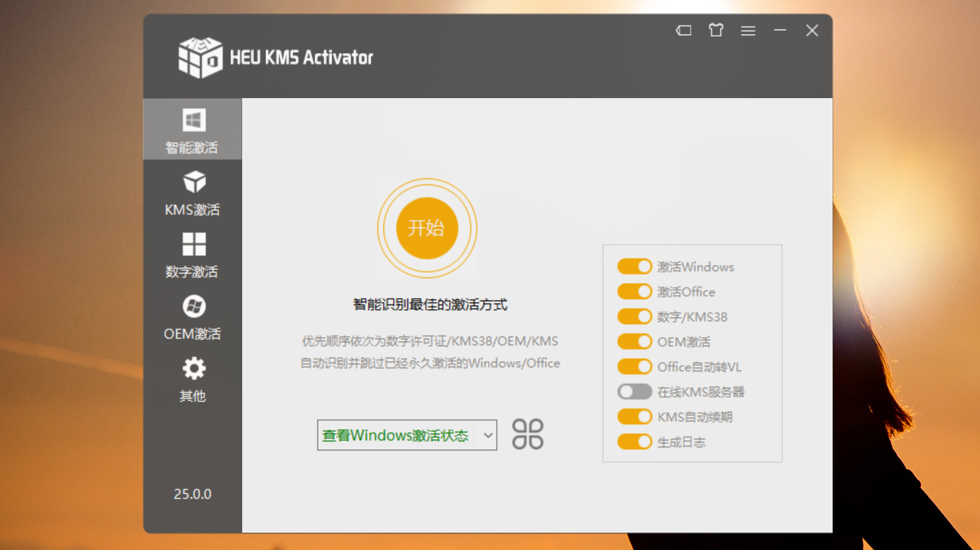Toggle 激活Office switch
Viewport: 980px width, 550px height.
(634, 292)
